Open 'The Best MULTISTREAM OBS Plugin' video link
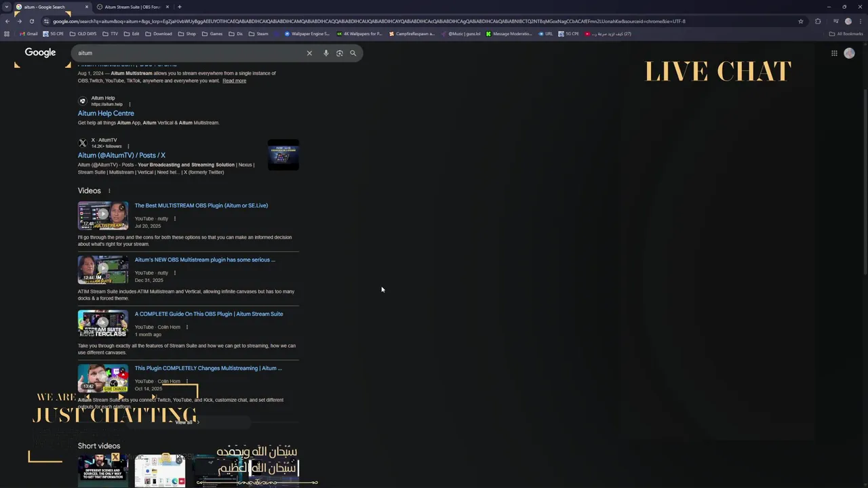This screenshot has width=868, height=488. pos(201,205)
